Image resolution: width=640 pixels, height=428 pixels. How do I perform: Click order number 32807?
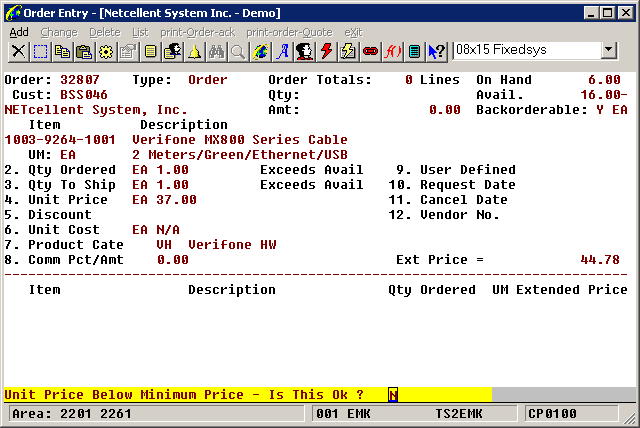point(80,80)
